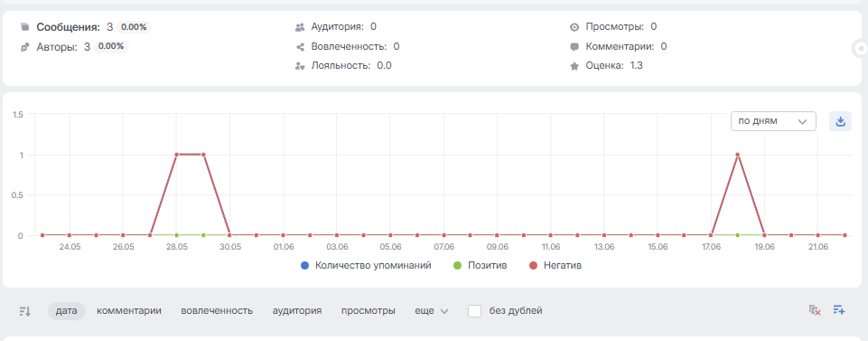Click the remove duplicates icon with red cross
Screen dimensions: 868x341
pyautogui.click(x=815, y=310)
